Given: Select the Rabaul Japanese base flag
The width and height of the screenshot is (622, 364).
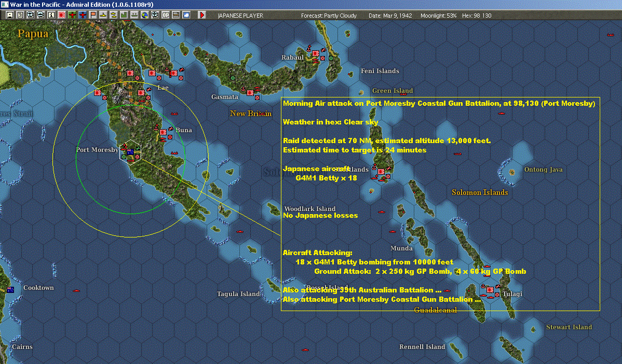Looking at the screenshot, I should pyautogui.click(x=315, y=53).
